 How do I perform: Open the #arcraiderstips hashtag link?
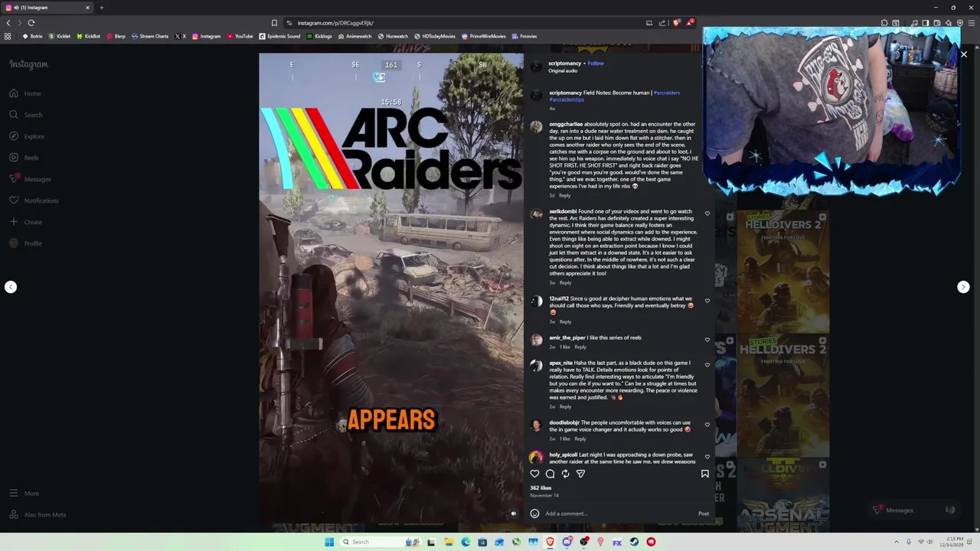567,99
